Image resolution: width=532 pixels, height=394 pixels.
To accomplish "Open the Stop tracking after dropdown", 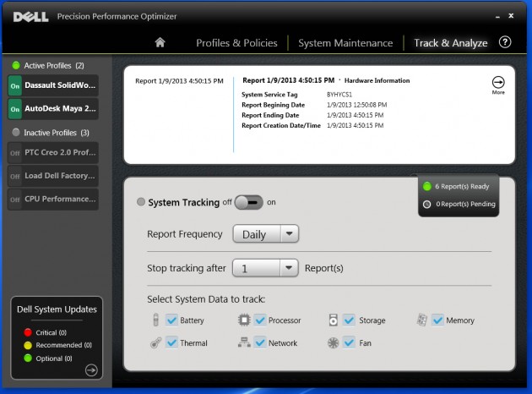I will [265, 268].
